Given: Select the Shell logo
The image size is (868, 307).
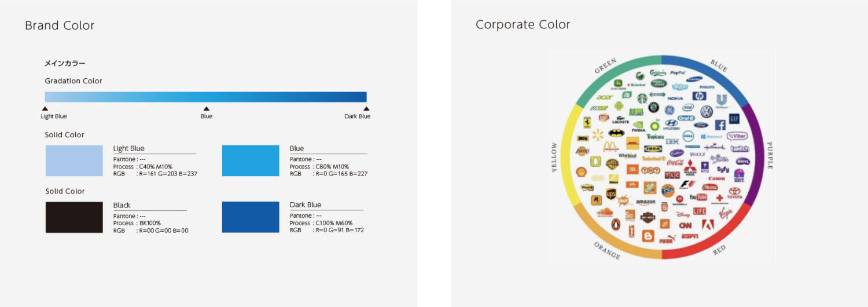Looking at the screenshot, I should pos(582,172).
